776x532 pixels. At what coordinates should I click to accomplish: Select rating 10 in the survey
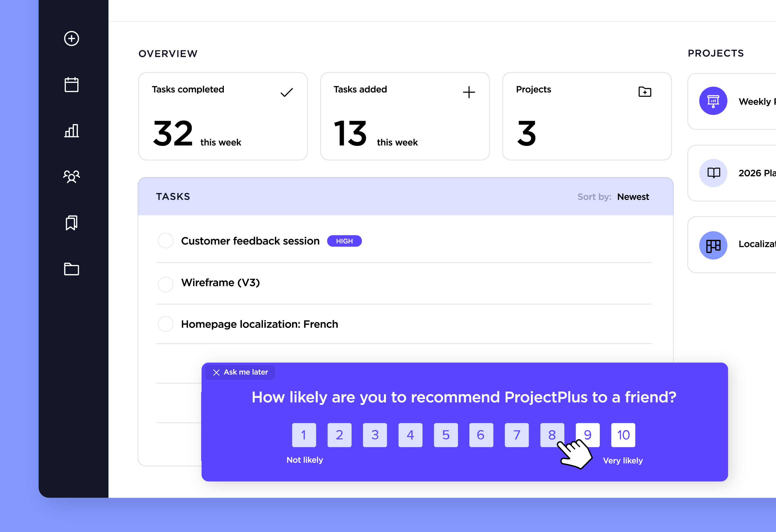(x=623, y=435)
